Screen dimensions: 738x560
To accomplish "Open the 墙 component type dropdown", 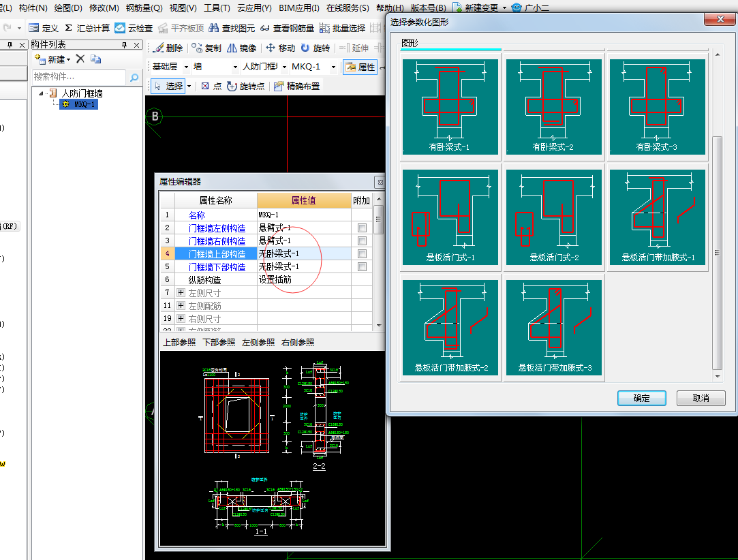I will tap(235, 67).
